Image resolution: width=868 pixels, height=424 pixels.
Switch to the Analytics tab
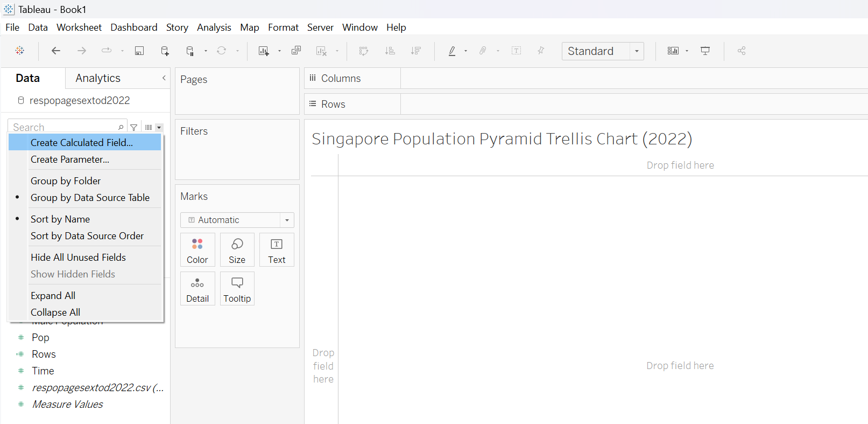click(x=98, y=78)
